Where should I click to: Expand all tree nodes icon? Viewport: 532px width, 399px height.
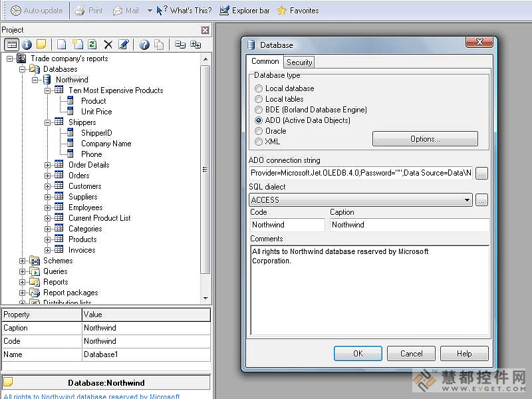[196, 45]
